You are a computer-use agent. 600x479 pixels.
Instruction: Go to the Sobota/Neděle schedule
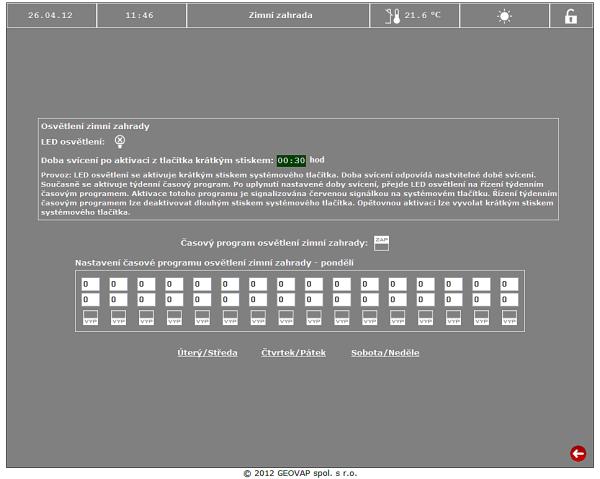(x=385, y=353)
